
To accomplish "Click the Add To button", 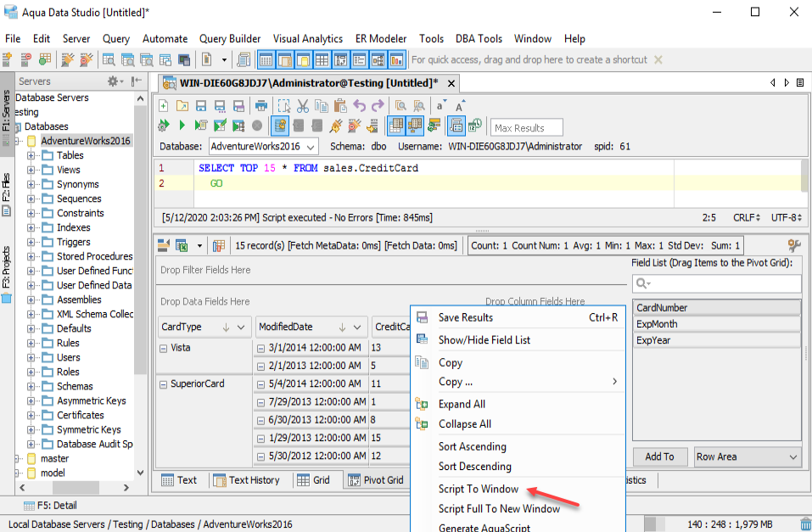I will pos(659,456).
